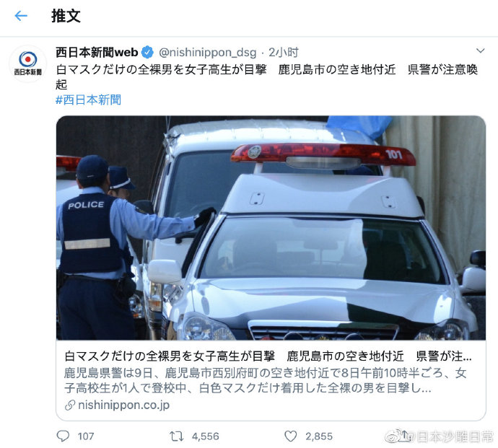Click the link chain icon in card

tap(70, 405)
